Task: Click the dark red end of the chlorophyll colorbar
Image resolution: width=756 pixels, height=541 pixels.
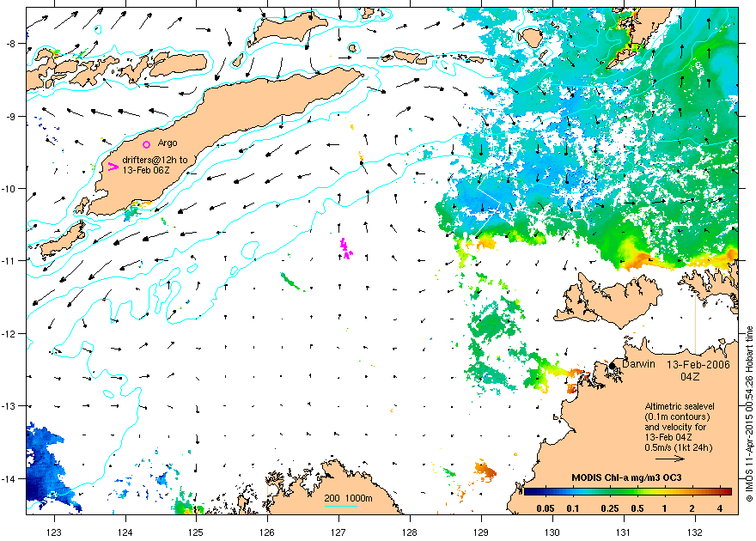Action: click(x=727, y=492)
